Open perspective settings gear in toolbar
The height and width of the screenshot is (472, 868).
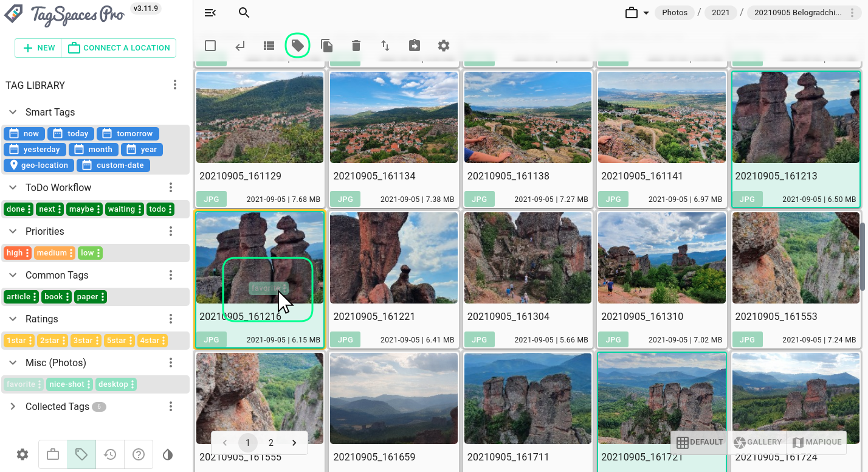click(444, 46)
